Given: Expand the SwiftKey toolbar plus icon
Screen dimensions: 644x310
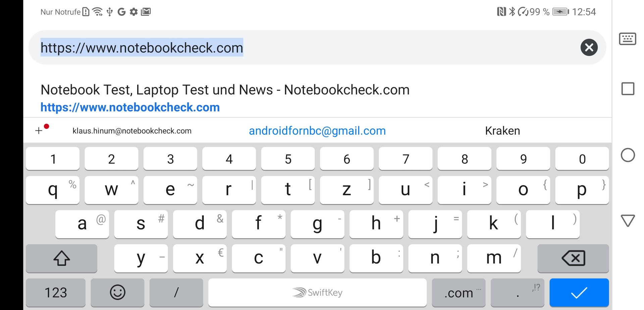Looking at the screenshot, I should point(39,131).
